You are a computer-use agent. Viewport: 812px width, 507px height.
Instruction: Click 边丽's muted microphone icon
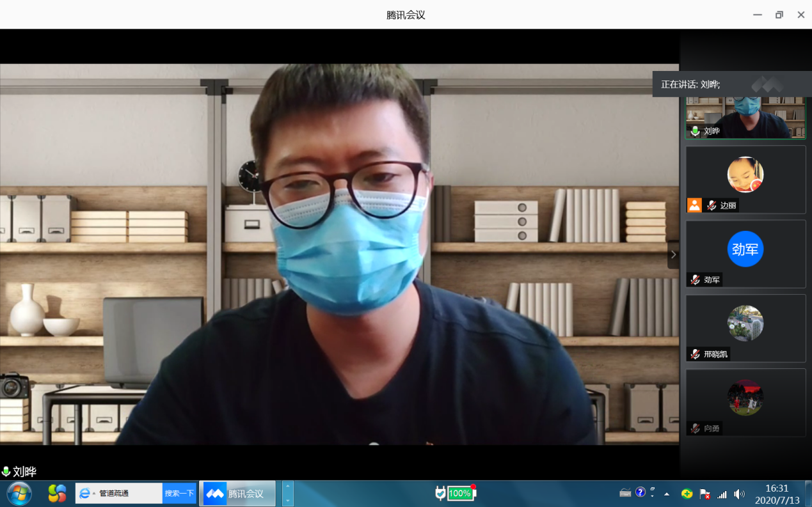(x=711, y=205)
